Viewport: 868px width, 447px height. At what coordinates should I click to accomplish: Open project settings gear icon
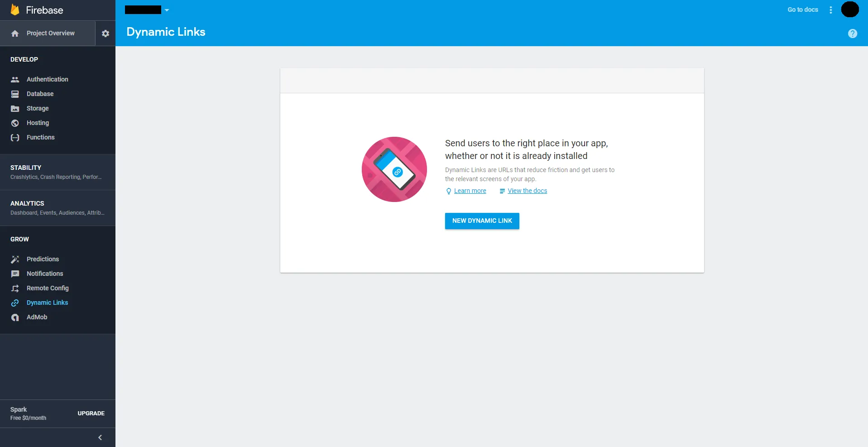106,34
